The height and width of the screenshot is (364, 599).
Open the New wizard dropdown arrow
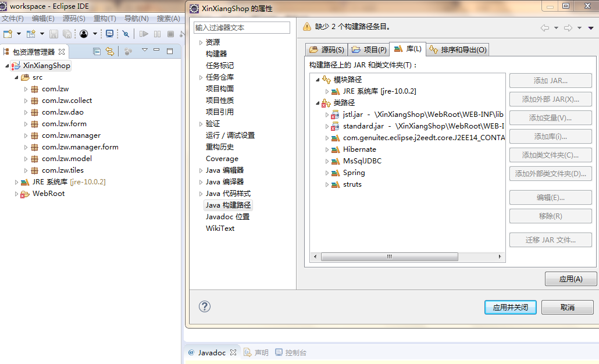(19, 34)
